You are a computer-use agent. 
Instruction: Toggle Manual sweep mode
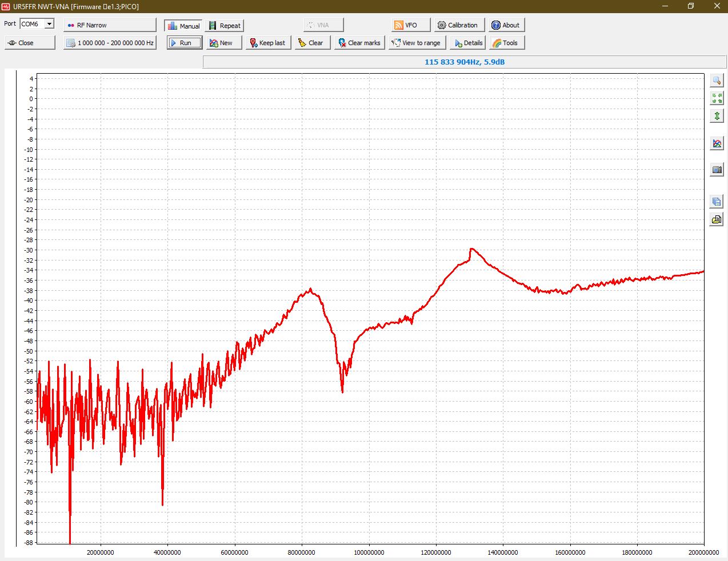coord(183,26)
